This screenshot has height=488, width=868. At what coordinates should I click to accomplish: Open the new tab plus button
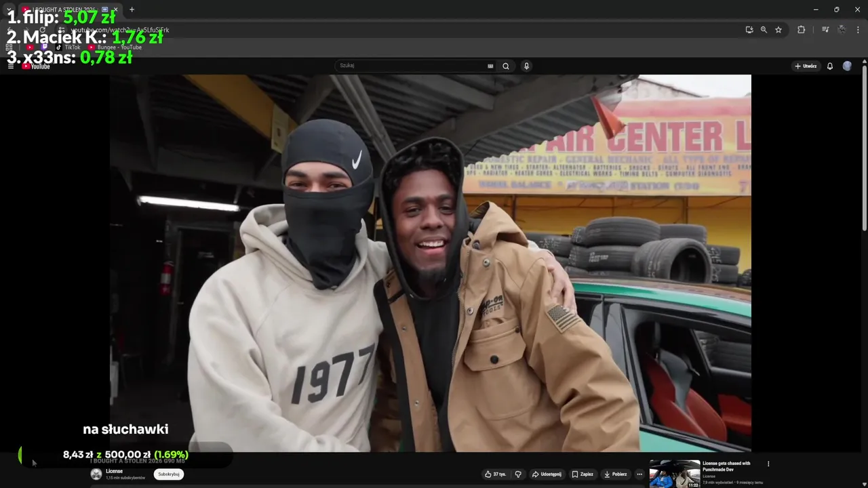[x=132, y=9]
